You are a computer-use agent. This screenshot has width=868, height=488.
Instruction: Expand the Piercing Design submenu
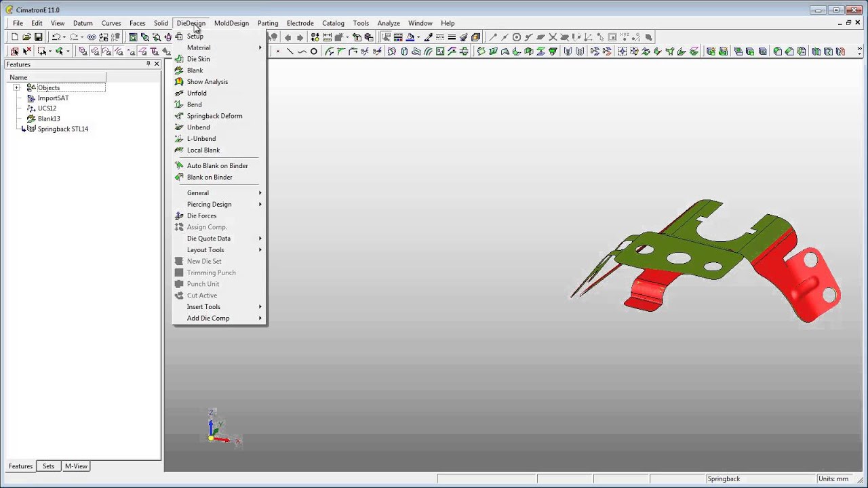219,204
